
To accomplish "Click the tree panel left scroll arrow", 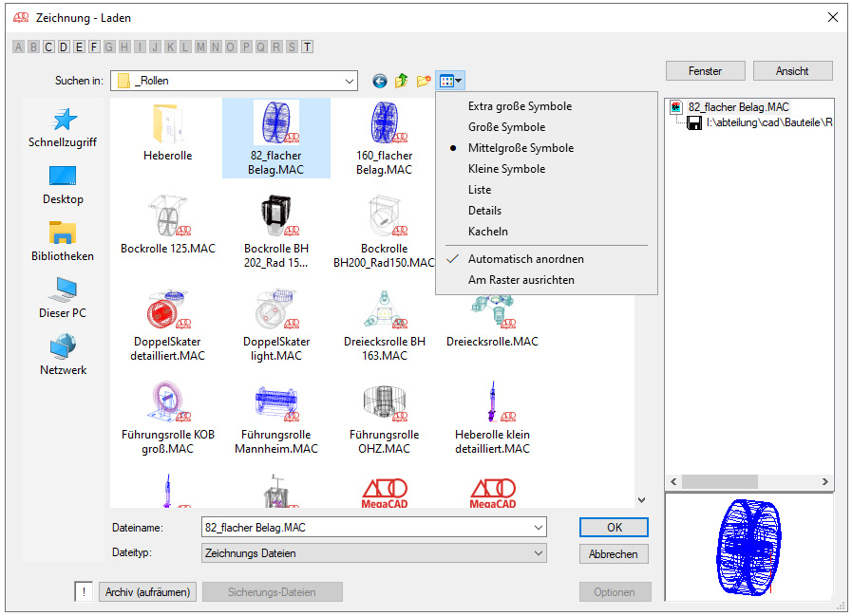I will [x=673, y=482].
